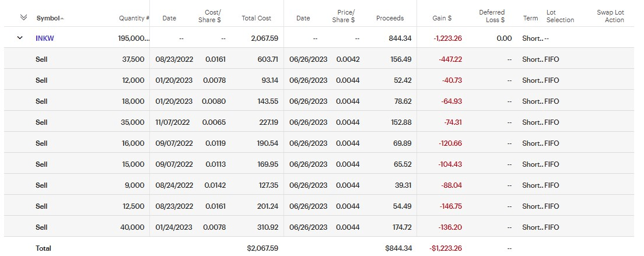Click the Swap Lot Action header
Screen dimensions: 644x256
611,16
